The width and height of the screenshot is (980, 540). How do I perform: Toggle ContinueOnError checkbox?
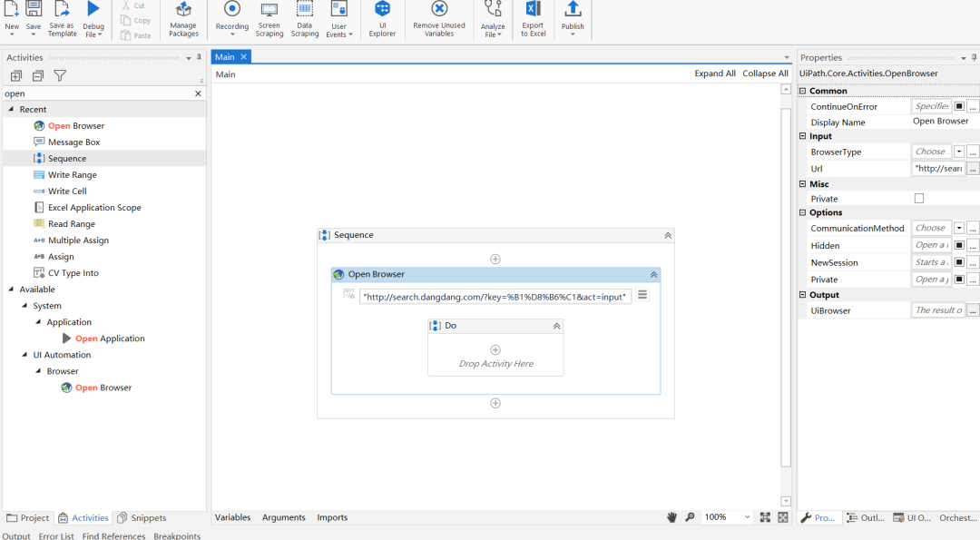tap(959, 106)
